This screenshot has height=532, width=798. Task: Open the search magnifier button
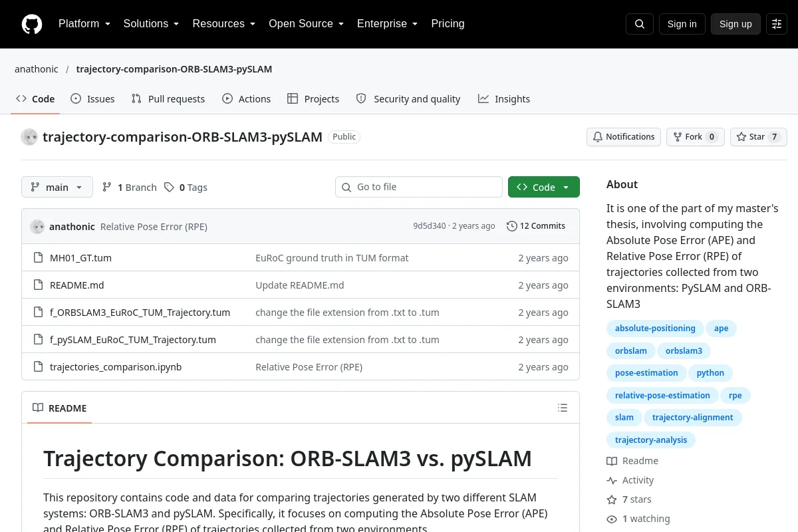coord(640,24)
